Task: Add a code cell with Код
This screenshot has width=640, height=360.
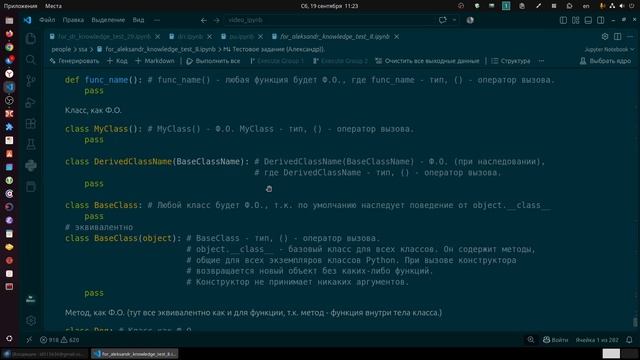Action: (x=117, y=61)
